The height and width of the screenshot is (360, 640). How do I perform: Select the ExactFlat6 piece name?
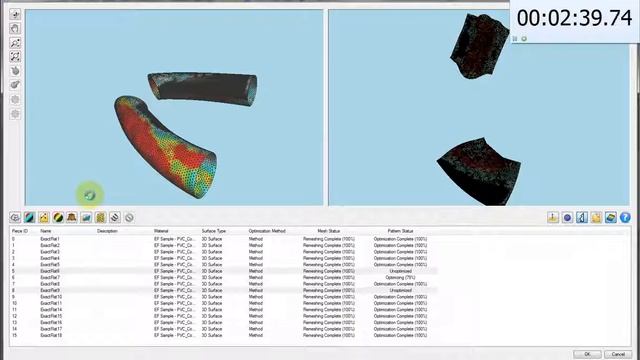[50, 271]
